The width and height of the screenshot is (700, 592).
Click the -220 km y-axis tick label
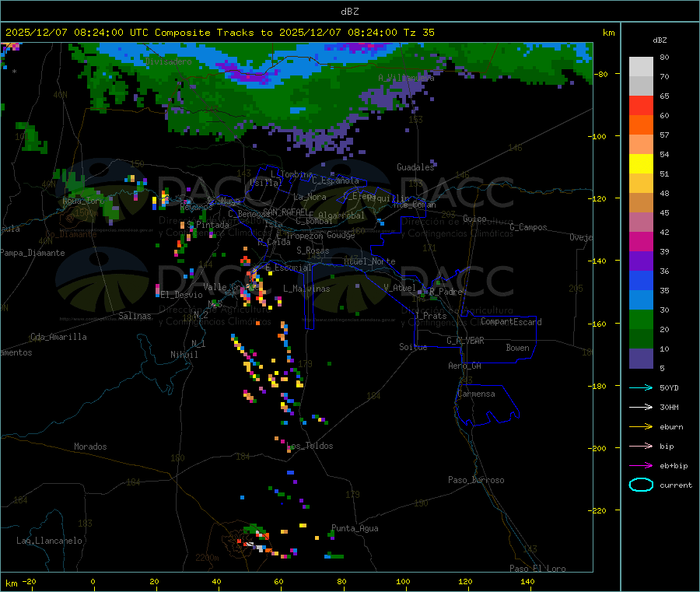pos(599,510)
